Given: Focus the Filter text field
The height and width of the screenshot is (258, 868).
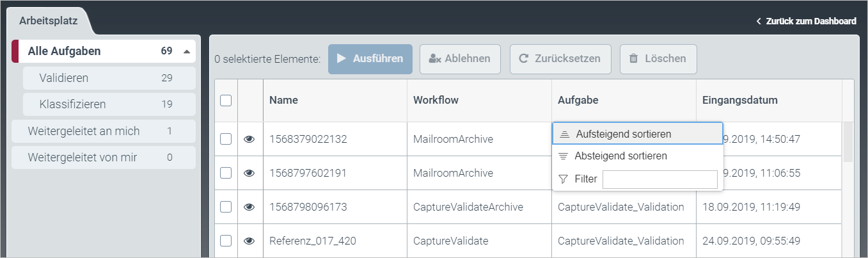Looking at the screenshot, I should (x=659, y=179).
